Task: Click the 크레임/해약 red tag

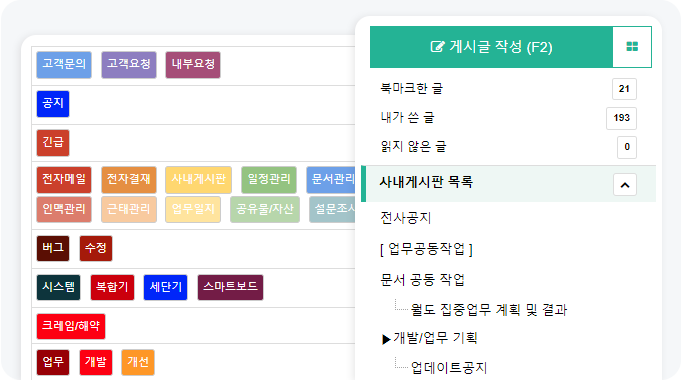Action: tap(71, 326)
